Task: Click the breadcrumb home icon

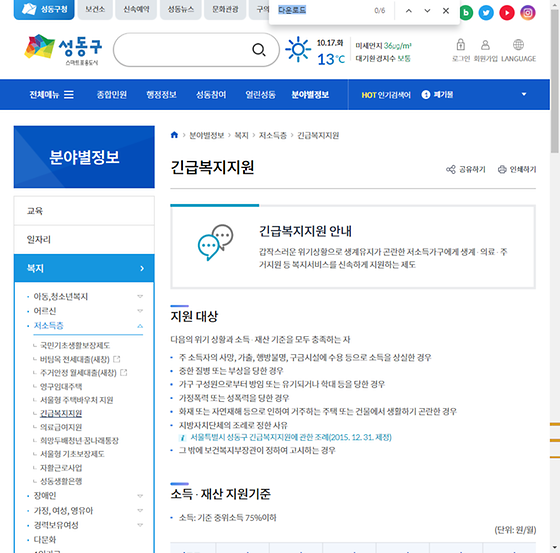Action: (x=174, y=135)
